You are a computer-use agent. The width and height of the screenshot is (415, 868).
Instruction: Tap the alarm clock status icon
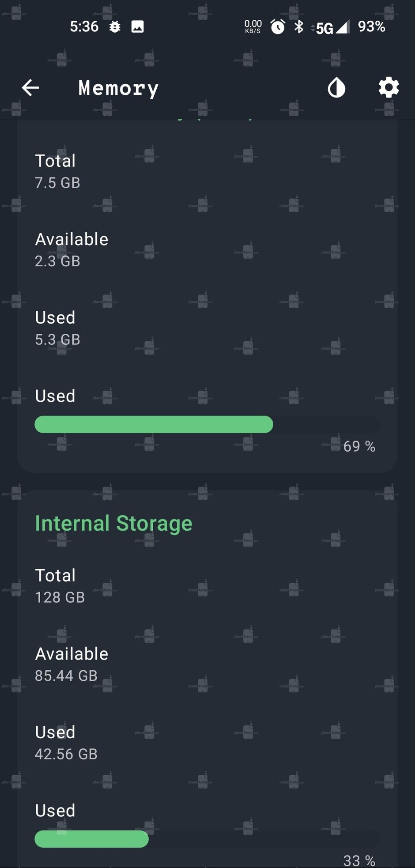pyautogui.click(x=278, y=27)
